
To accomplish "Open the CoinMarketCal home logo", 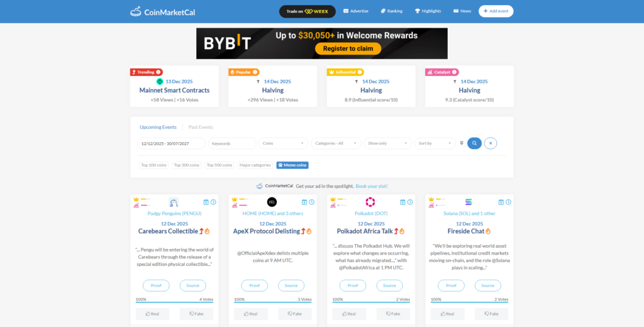I will click(x=163, y=11).
